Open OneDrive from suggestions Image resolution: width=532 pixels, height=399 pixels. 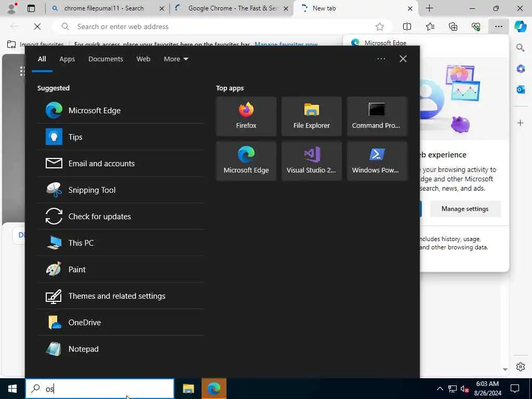(121, 322)
